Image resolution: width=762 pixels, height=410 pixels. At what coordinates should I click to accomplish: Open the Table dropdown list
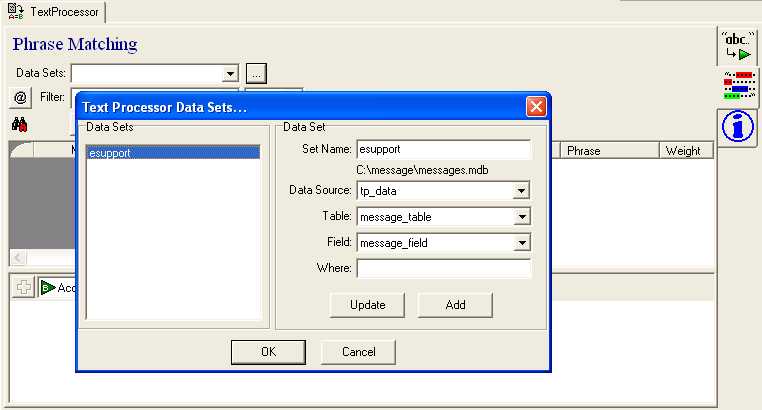coord(521,217)
